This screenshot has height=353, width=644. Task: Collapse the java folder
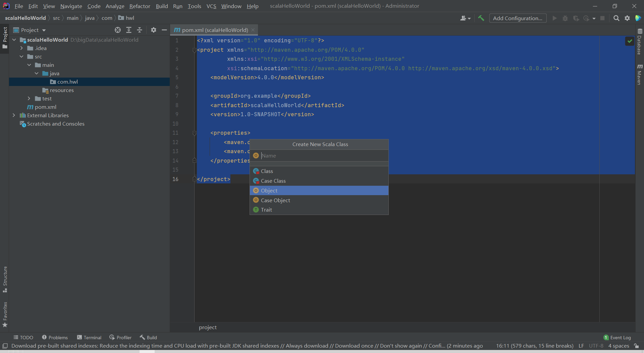tap(37, 73)
